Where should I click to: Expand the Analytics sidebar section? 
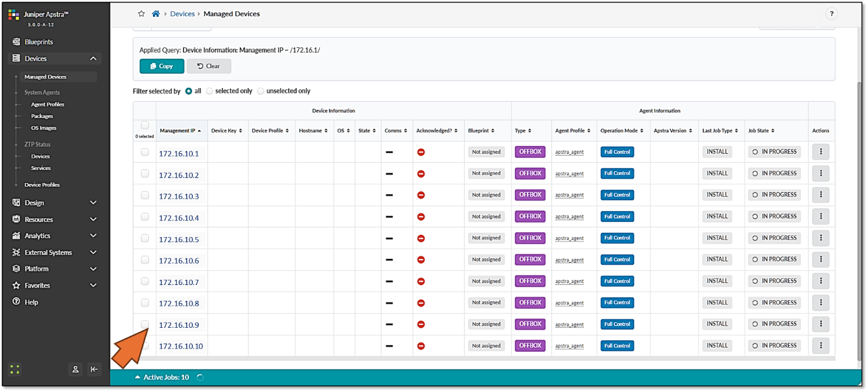click(94, 236)
